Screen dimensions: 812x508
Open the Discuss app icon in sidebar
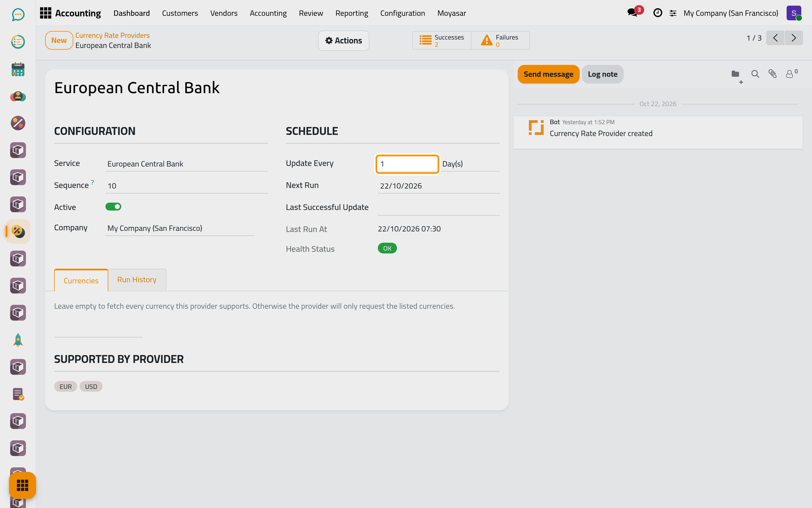point(18,15)
